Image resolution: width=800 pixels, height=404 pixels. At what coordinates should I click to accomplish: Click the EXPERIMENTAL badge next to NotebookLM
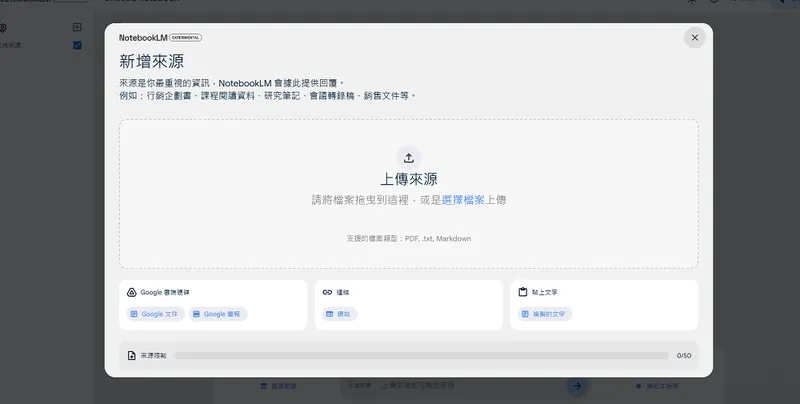pyautogui.click(x=186, y=38)
